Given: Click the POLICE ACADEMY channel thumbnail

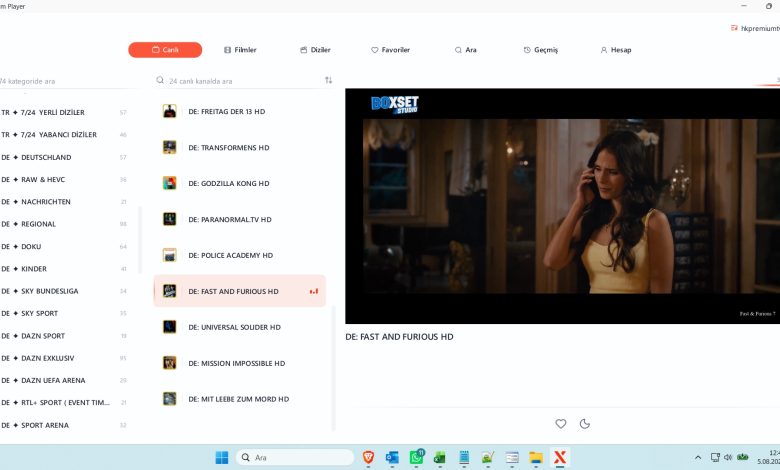Looking at the screenshot, I should [170, 255].
